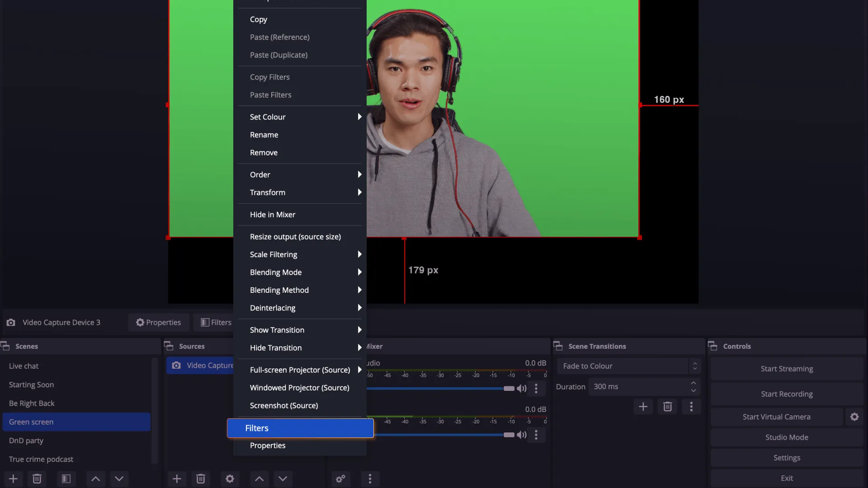The image size is (868, 488).
Task: Click Sources dock panel icon
Action: (169, 346)
